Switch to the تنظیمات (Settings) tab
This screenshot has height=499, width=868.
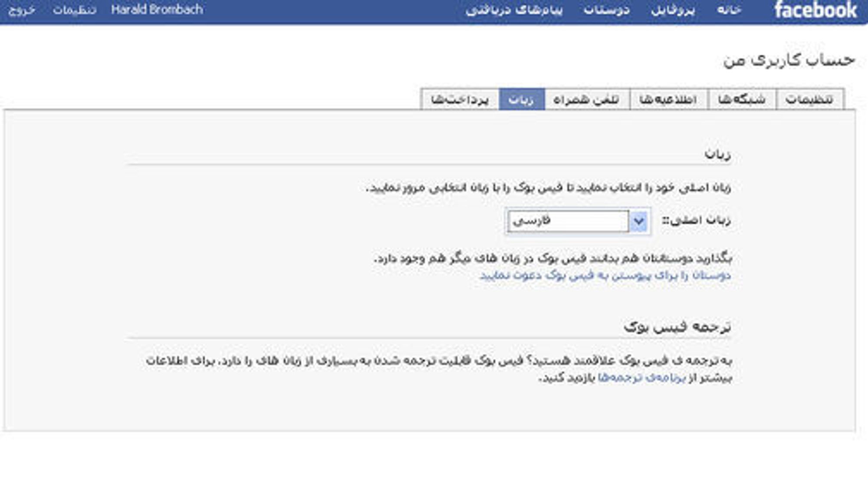tap(810, 99)
